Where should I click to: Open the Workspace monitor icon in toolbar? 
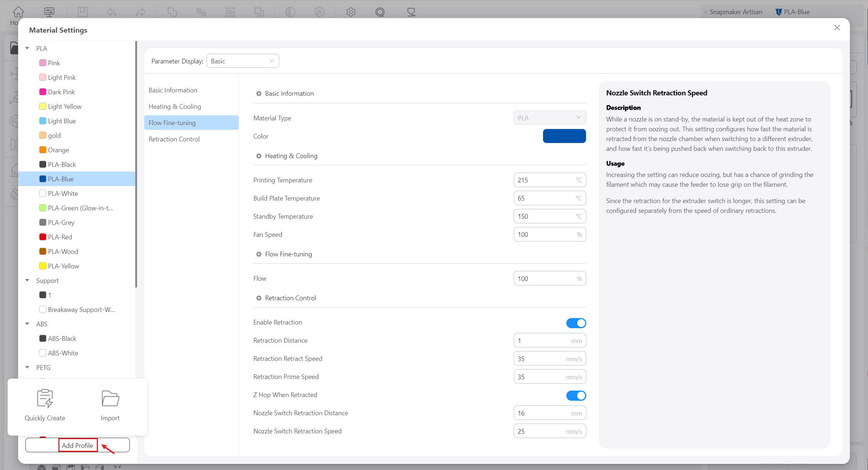[49, 12]
